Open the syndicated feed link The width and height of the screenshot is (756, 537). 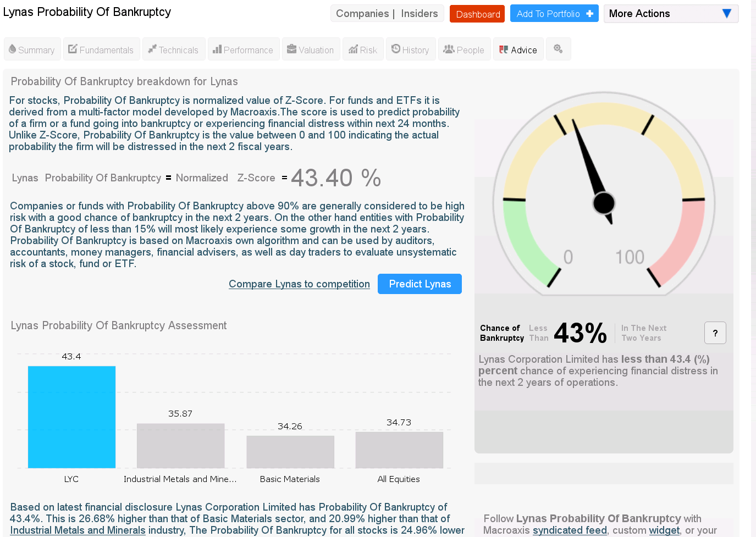(x=570, y=530)
